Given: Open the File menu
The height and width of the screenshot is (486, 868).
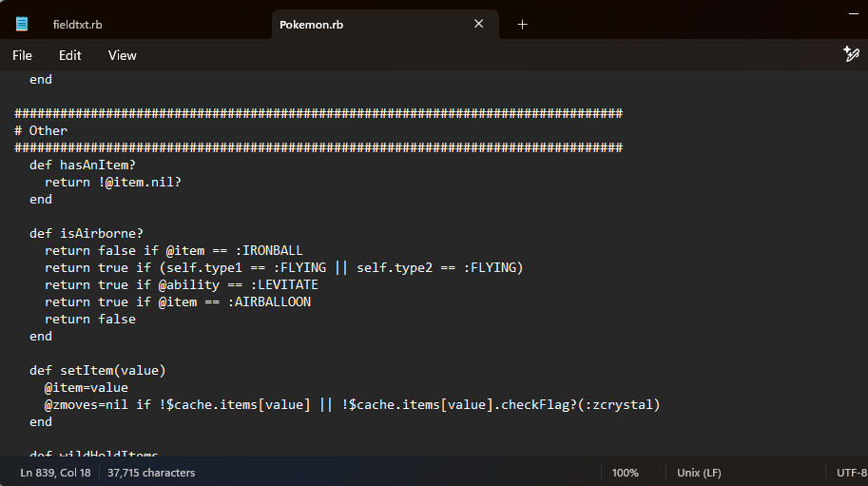Looking at the screenshot, I should coord(22,55).
